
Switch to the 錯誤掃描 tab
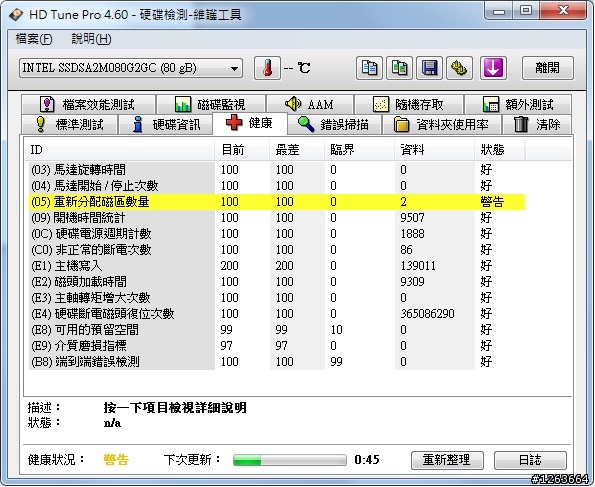tap(334, 124)
